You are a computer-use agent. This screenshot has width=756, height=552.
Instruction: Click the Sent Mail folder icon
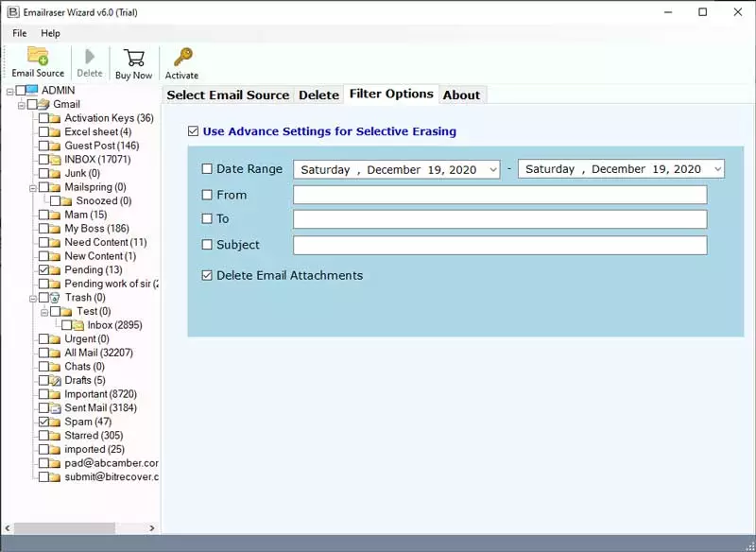point(55,408)
